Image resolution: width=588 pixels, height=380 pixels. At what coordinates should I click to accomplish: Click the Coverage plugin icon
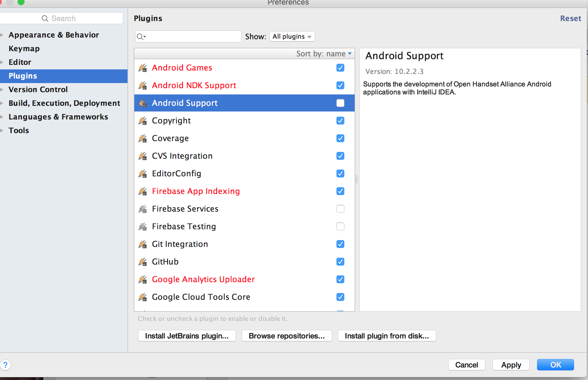(x=143, y=138)
